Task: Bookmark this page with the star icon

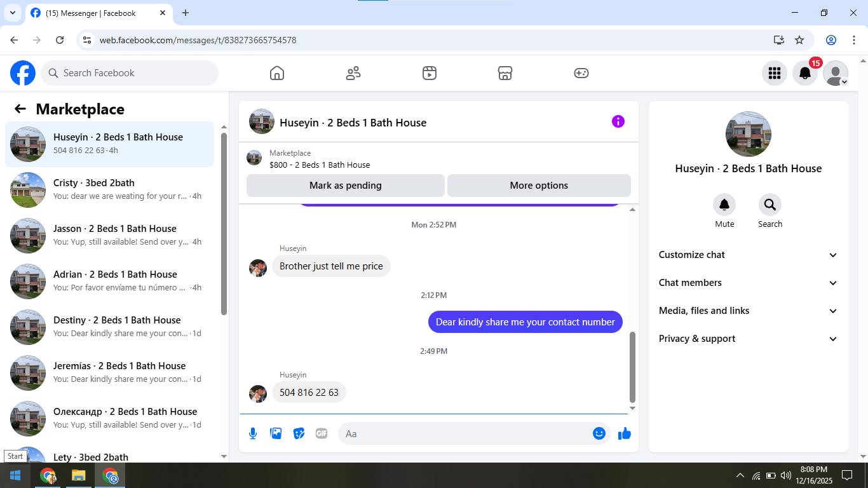Action: point(799,40)
